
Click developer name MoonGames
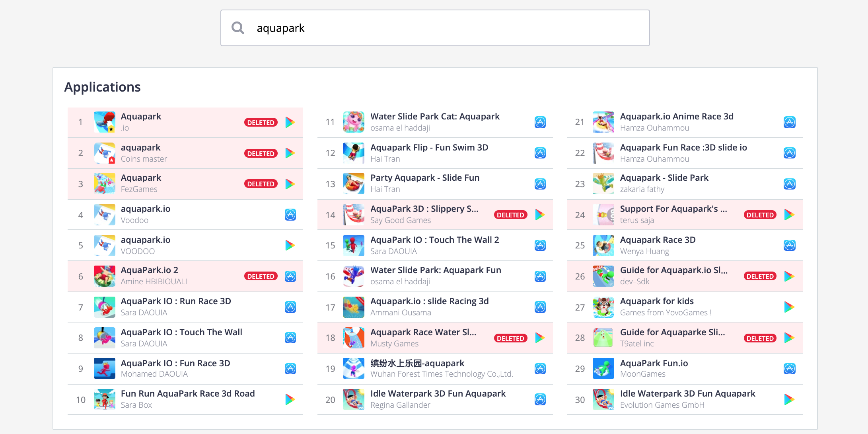click(643, 374)
